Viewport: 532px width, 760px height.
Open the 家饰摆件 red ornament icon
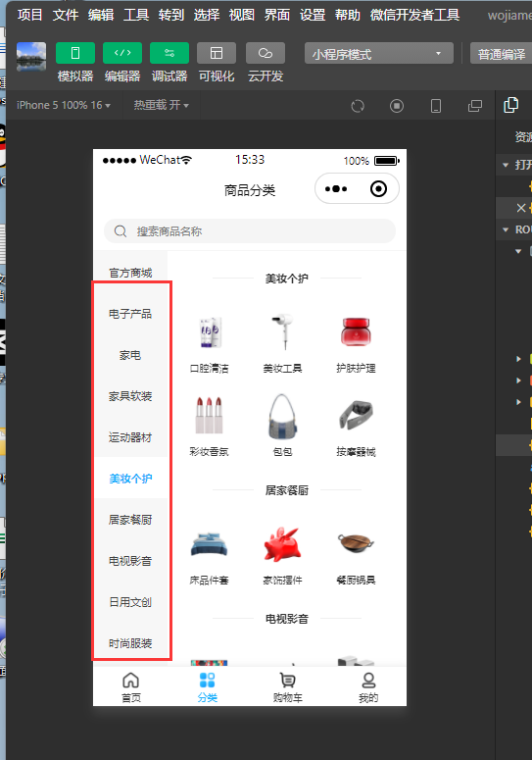pyautogui.click(x=283, y=544)
